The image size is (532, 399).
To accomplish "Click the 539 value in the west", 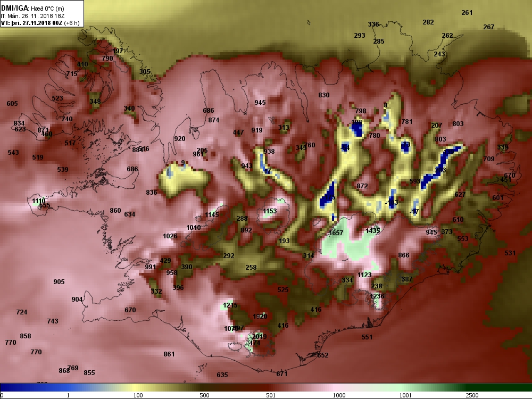I will 62,170.
